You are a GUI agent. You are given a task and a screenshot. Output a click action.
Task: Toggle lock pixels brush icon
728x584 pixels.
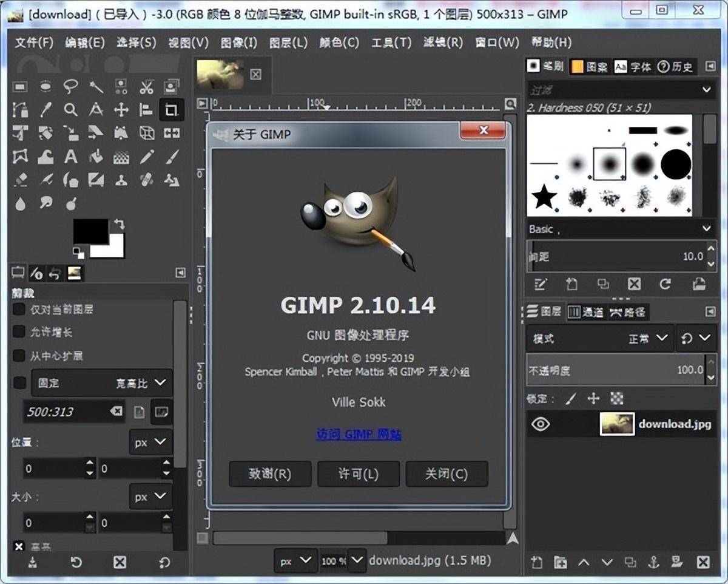[x=571, y=398]
